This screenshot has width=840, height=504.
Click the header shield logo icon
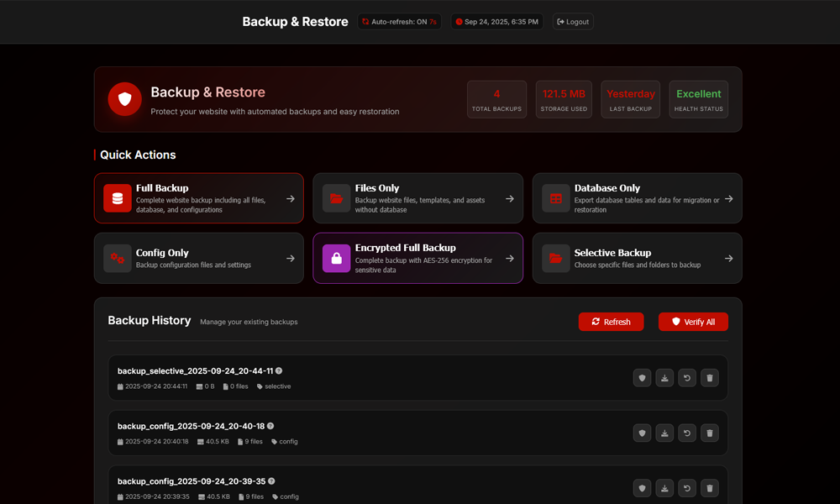124,99
